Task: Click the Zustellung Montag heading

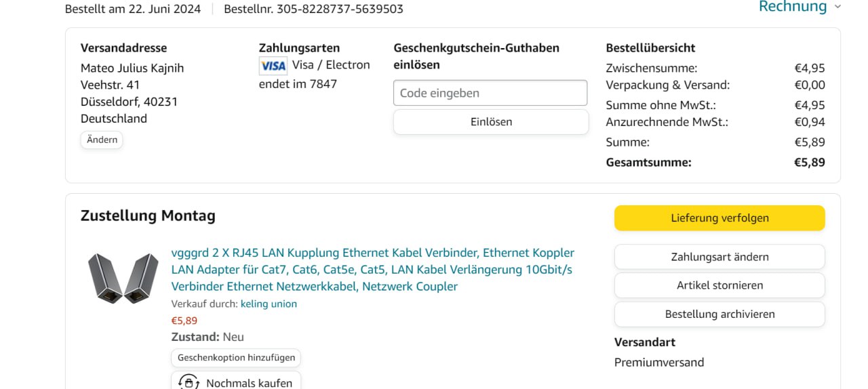Action: pyautogui.click(x=148, y=216)
